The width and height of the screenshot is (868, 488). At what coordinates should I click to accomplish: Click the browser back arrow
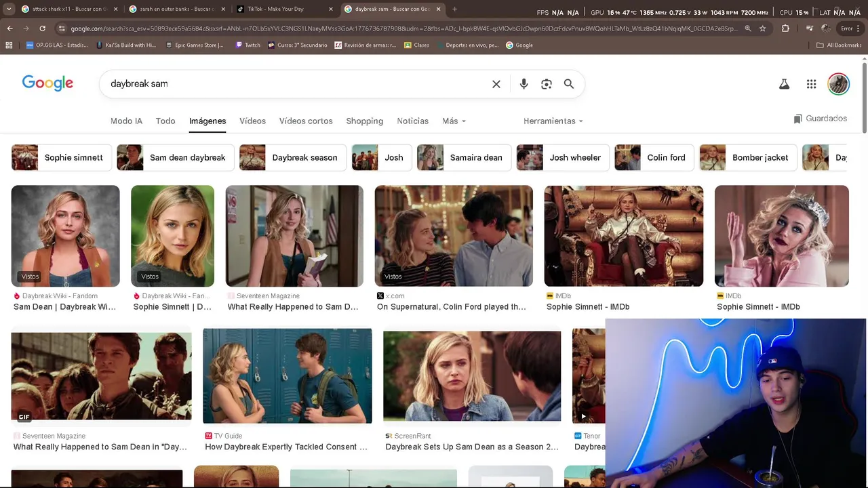click(x=9, y=28)
